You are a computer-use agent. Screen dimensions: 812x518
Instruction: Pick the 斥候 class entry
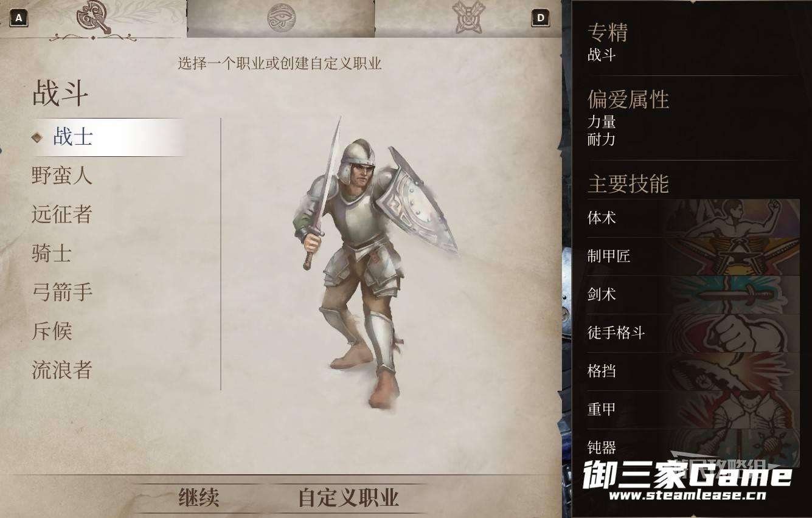coord(52,331)
